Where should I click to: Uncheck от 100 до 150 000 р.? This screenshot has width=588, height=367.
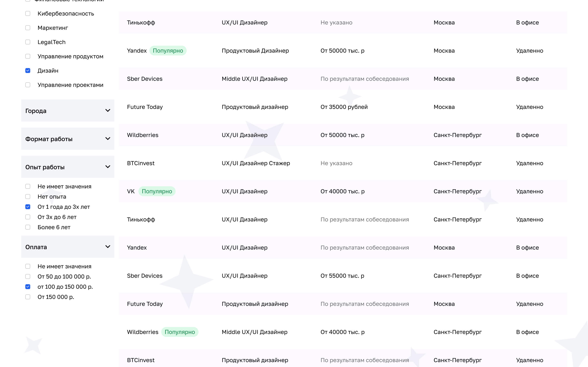click(28, 287)
